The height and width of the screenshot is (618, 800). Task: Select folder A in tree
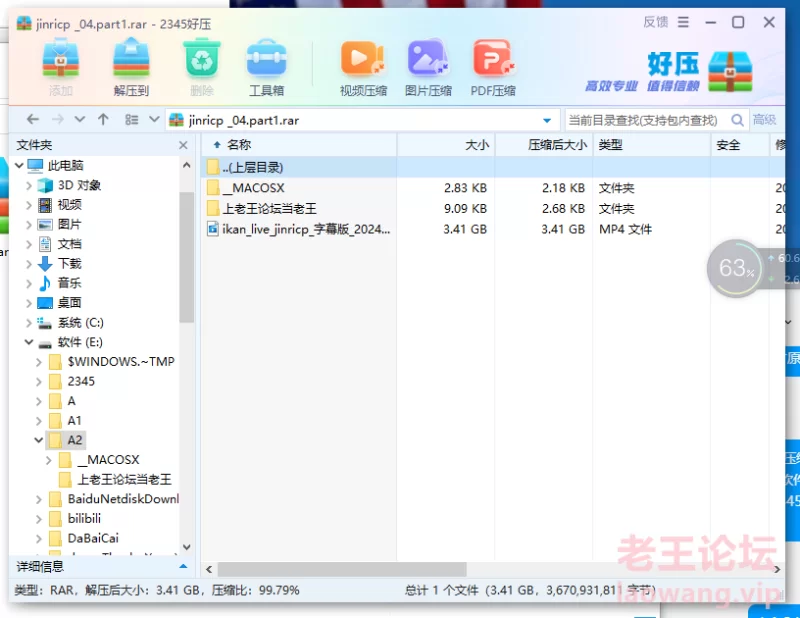pos(71,401)
